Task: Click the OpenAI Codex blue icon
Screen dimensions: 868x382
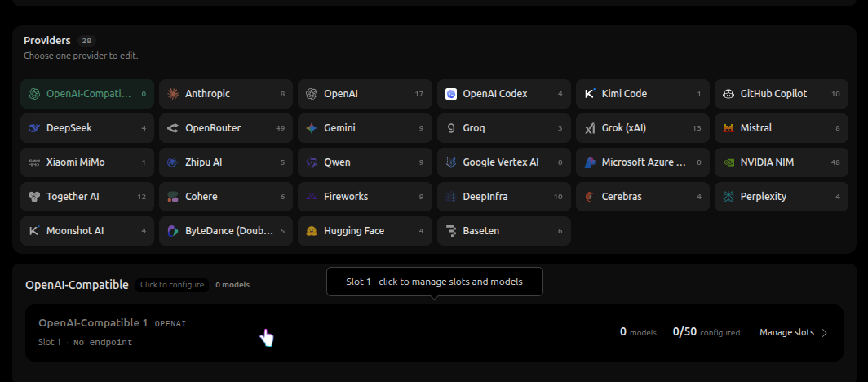Action: (450, 94)
